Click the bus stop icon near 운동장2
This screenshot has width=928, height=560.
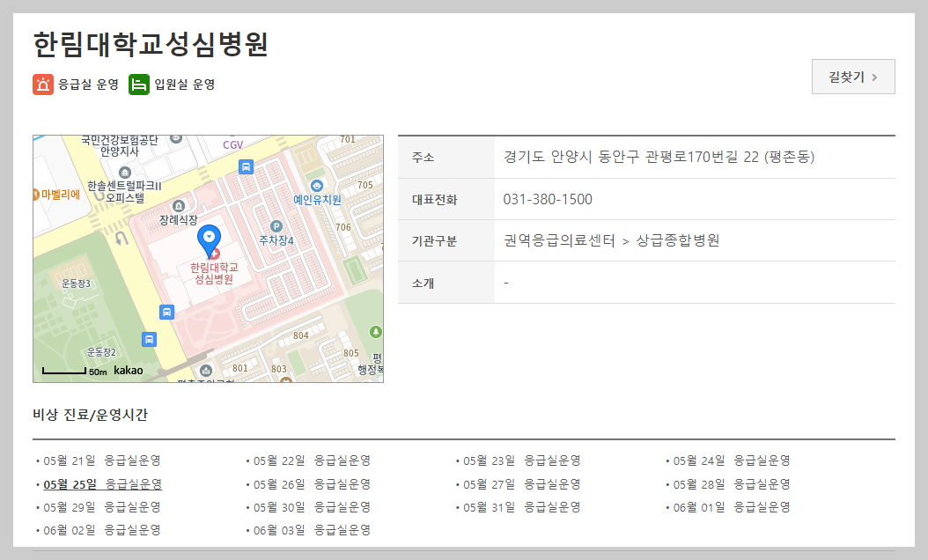tap(149, 340)
